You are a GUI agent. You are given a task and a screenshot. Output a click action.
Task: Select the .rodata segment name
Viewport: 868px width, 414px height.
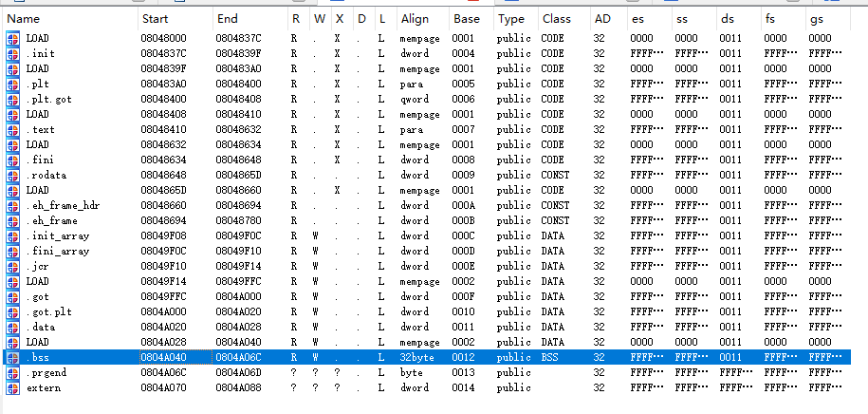(x=46, y=175)
